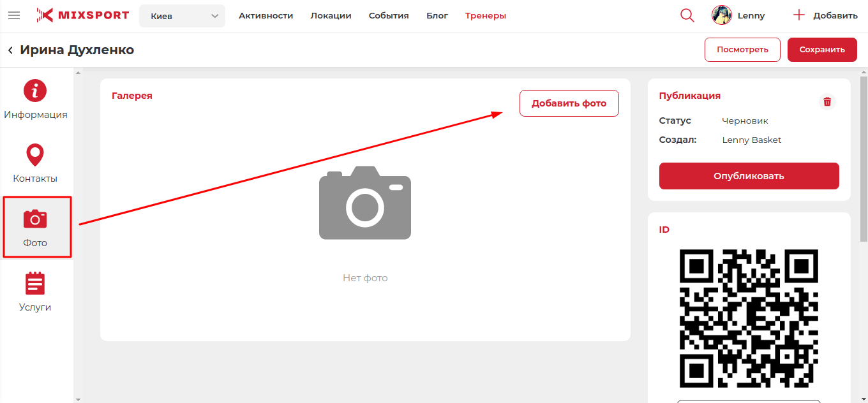Select the Фото sidebar section
Screen dimensions: 868x403
point(35,228)
